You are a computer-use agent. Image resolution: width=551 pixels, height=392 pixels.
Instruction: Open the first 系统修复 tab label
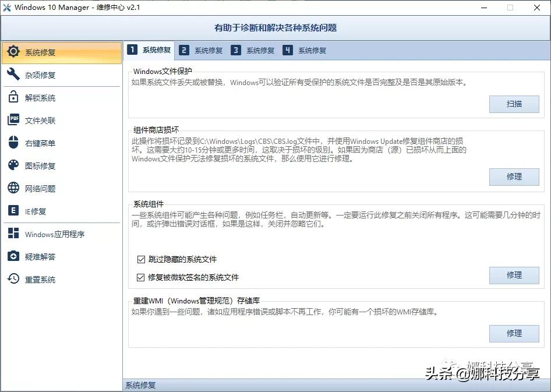click(x=157, y=50)
